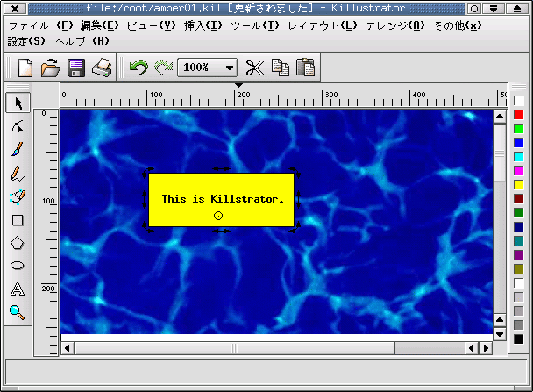Create a new document with the blank page icon
This screenshot has width=533, height=392.
click(x=25, y=68)
